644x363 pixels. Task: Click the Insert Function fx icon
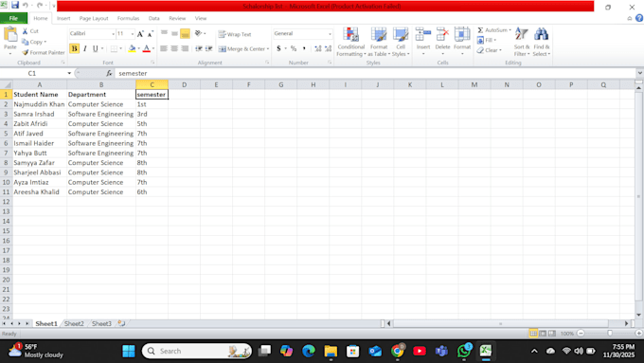click(109, 73)
